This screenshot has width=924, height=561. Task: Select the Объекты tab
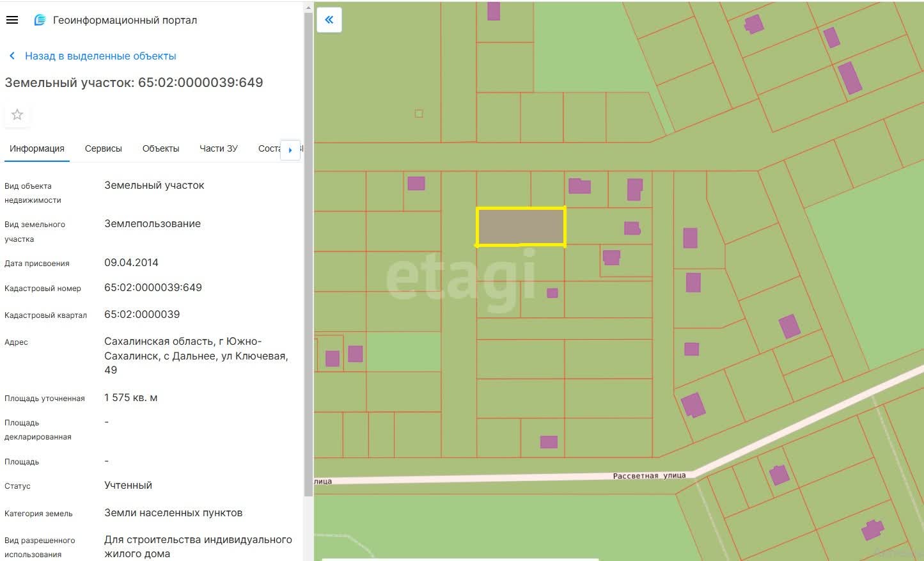[161, 148]
